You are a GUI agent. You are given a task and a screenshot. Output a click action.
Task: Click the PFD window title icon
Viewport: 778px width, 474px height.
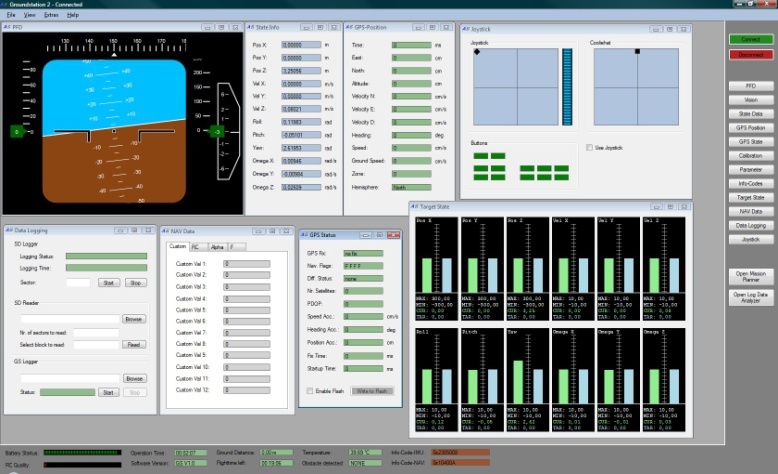(7, 27)
